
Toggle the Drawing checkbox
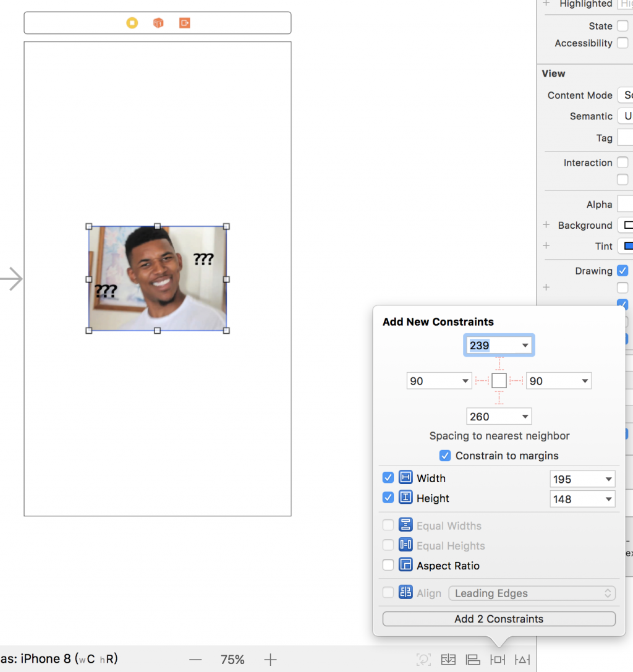(x=622, y=271)
